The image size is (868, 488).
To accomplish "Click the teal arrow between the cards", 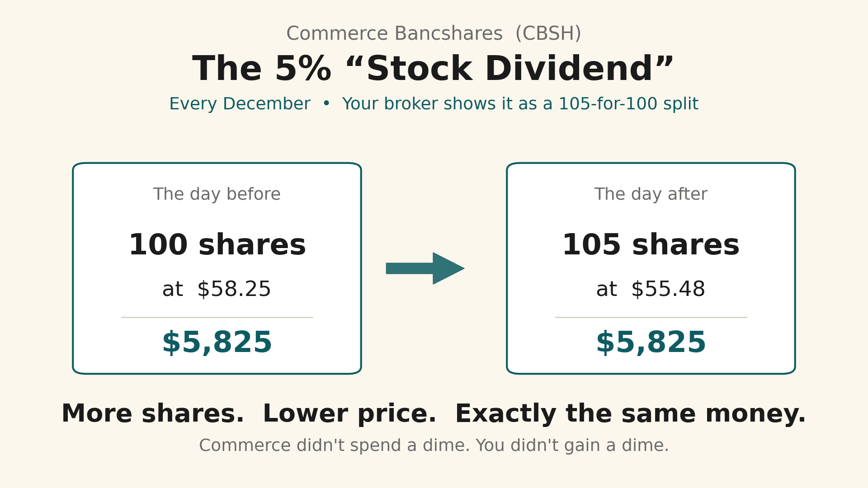I will point(425,268).
